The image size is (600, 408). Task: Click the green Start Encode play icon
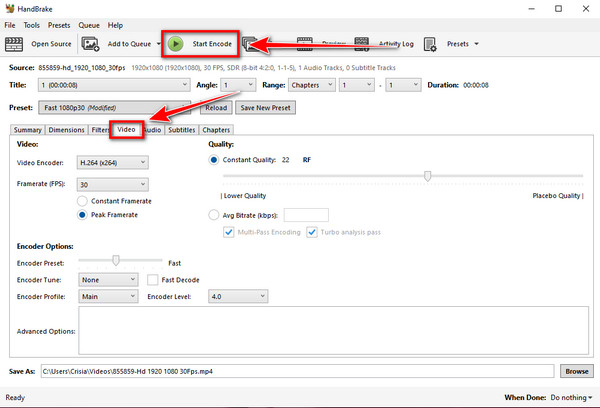[176, 44]
